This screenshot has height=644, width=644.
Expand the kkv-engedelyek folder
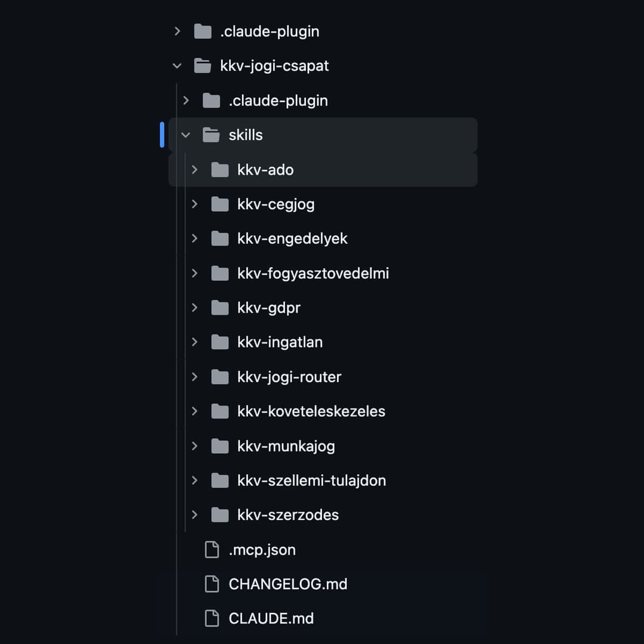[x=194, y=239]
